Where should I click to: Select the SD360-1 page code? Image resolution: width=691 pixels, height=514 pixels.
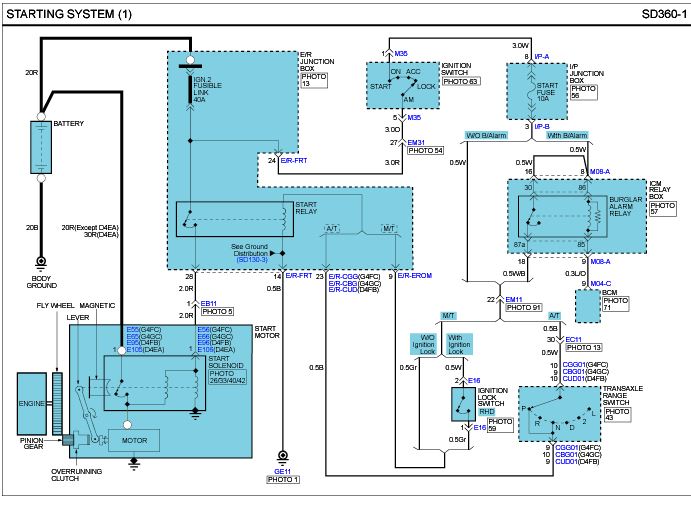[x=664, y=14]
